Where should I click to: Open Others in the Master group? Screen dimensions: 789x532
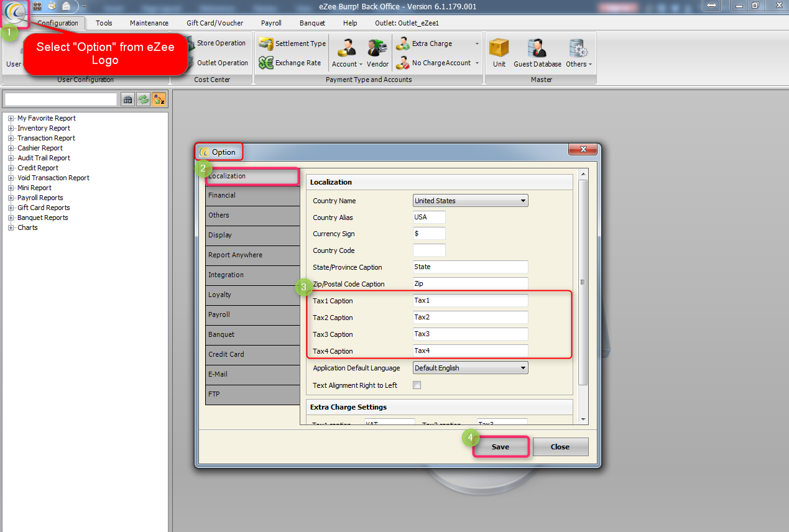[579, 53]
